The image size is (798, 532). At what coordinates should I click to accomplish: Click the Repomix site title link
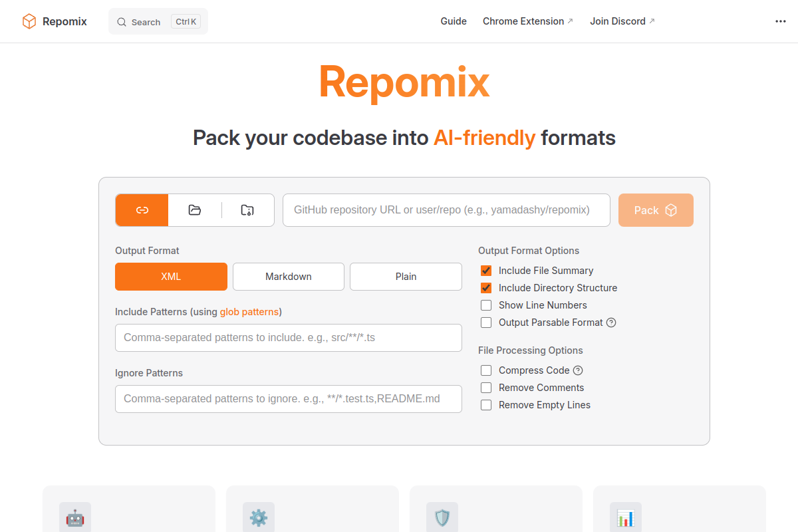pyautogui.click(x=65, y=21)
